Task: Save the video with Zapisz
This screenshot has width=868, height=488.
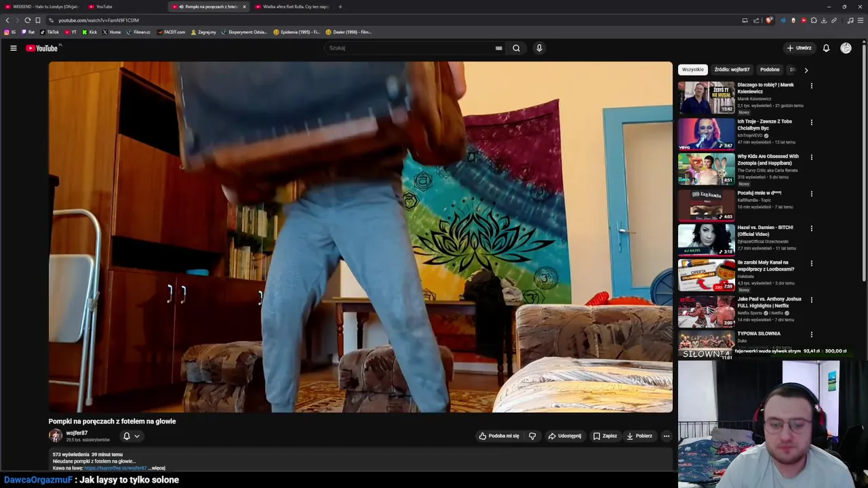Action: click(605, 436)
